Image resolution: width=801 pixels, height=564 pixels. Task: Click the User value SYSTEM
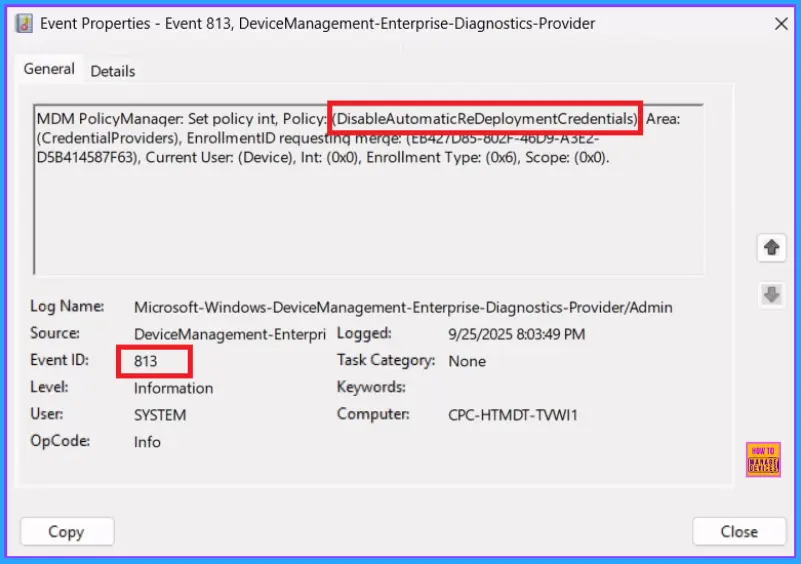pyautogui.click(x=160, y=415)
